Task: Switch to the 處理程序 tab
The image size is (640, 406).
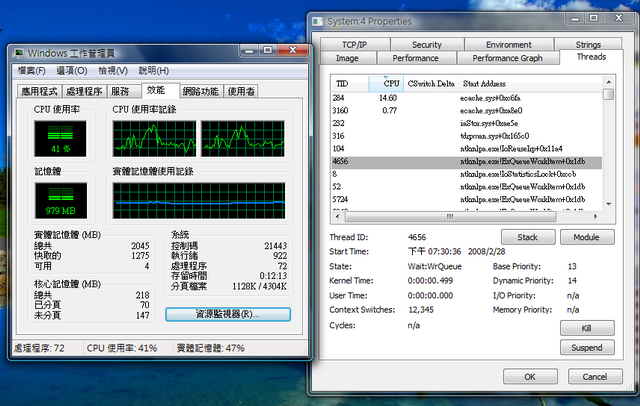Action: pos(84,91)
